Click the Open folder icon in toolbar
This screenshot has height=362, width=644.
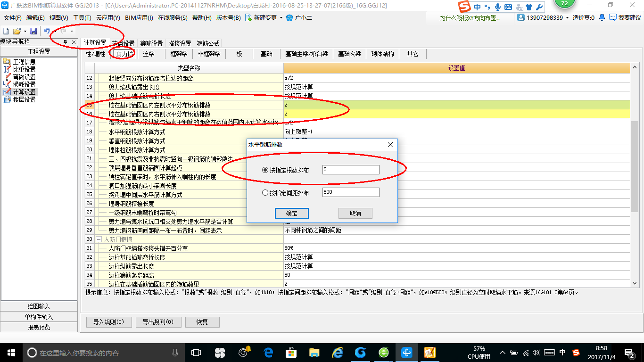(17, 31)
